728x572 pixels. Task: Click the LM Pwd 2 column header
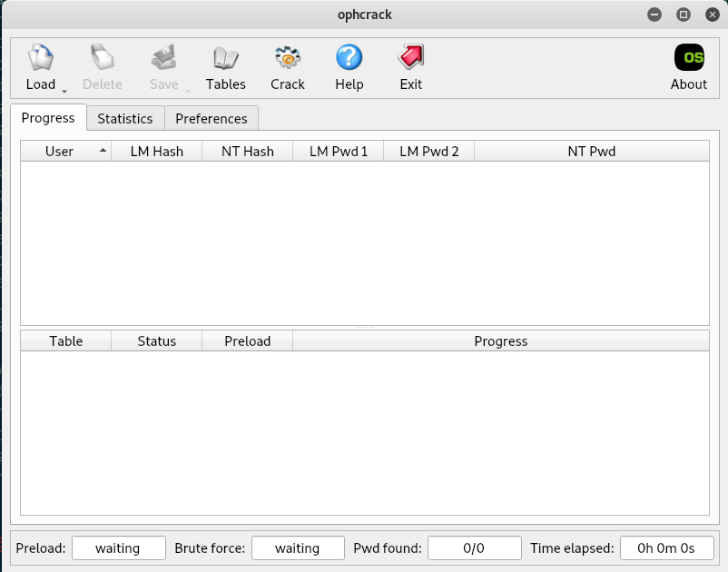tap(429, 152)
